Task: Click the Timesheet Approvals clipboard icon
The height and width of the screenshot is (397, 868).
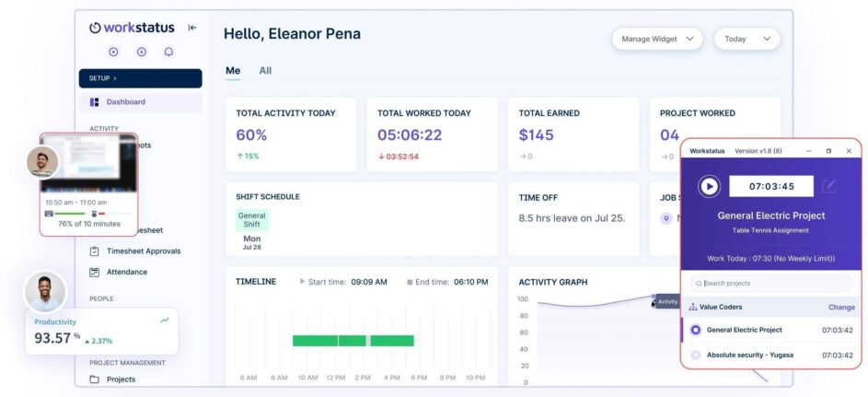Action: tap(94, 251)
